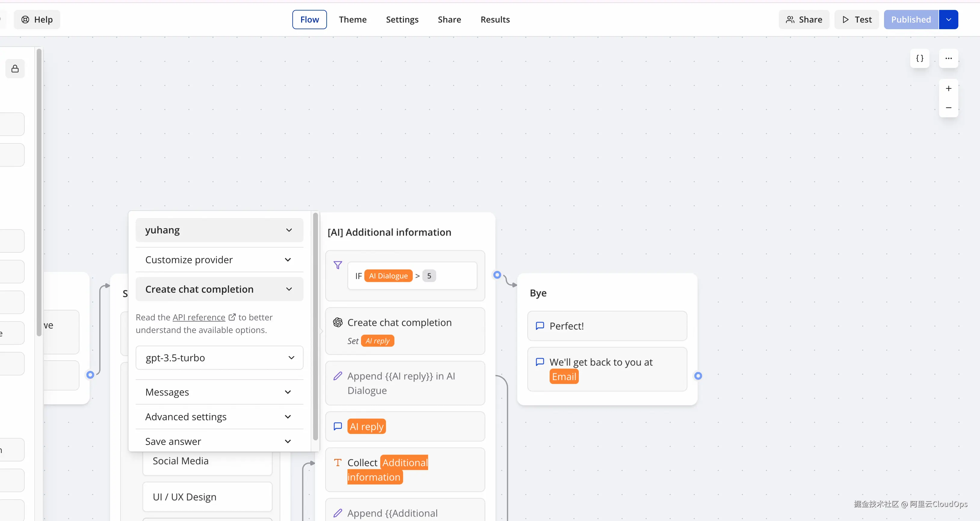This screenshot has height=521, width=980.
Task: Click the filter condition icon
Action: click(337, 265)
